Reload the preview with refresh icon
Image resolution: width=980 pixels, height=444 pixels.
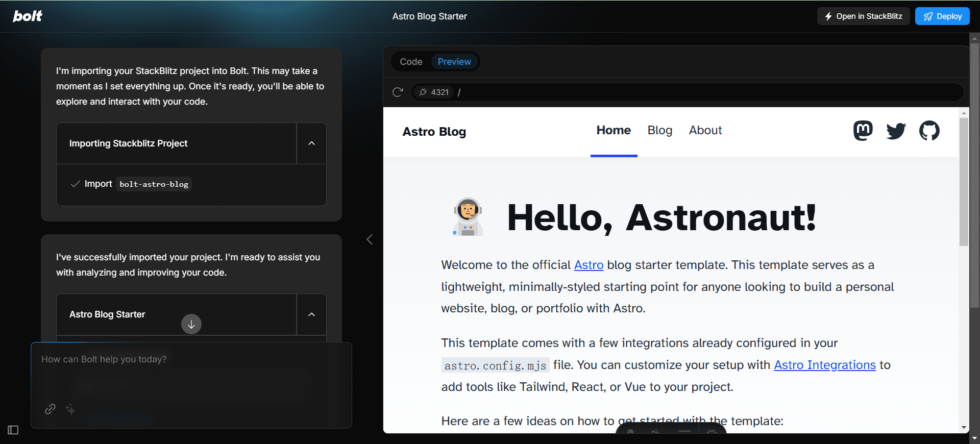[398, 92]
